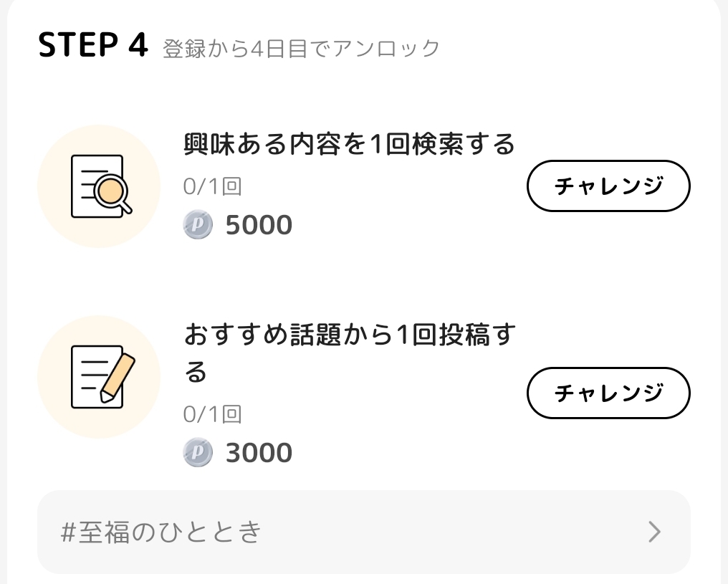Tap the wrapped る below the posting title

tap(196, 373)
